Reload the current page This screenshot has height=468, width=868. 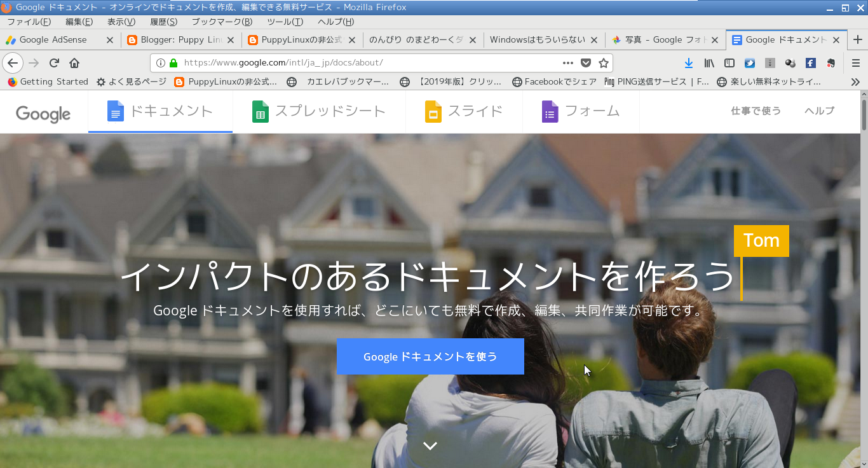pyautogui.click(x=54, y=63)
